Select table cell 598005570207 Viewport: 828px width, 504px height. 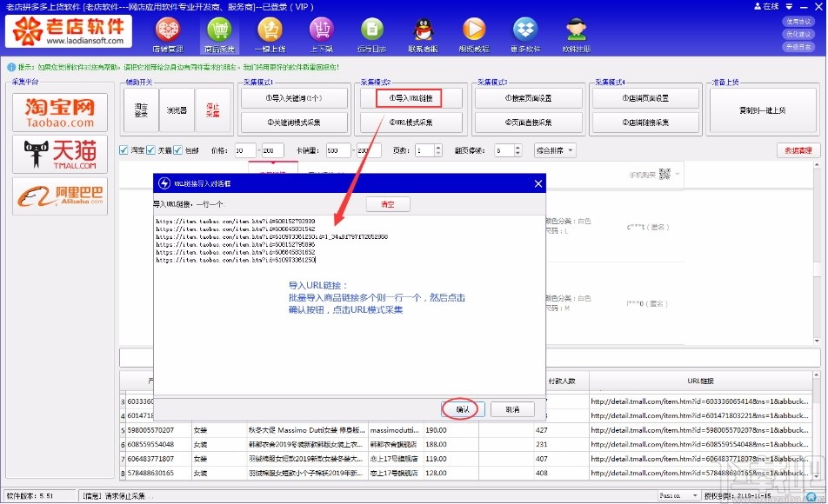click(158, 430)
